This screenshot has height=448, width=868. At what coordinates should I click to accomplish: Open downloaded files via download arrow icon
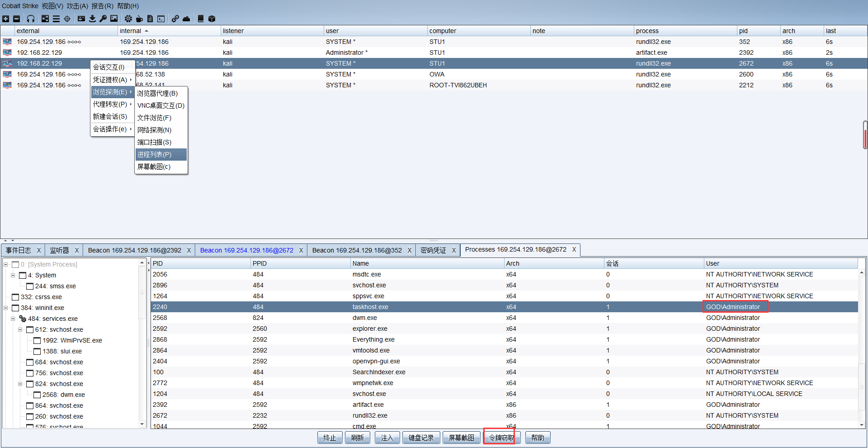coord(92,19)
